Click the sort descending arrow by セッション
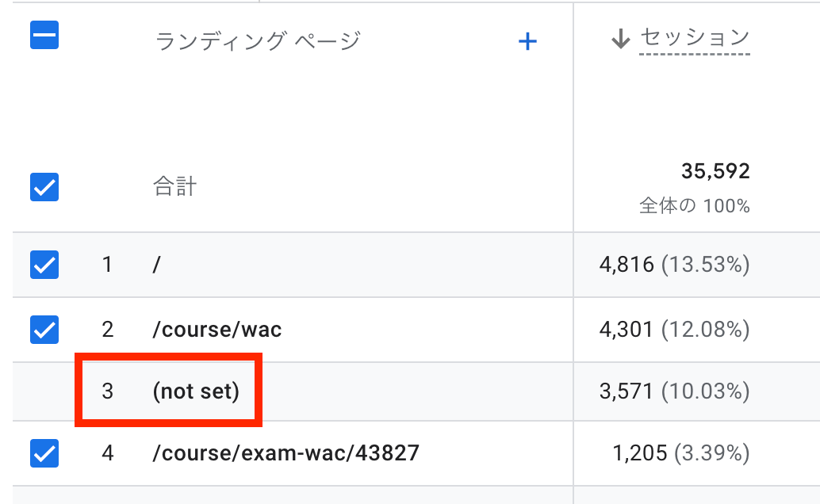Image resolution: width=820 pixels, height=504 pixels. (621, 38)
